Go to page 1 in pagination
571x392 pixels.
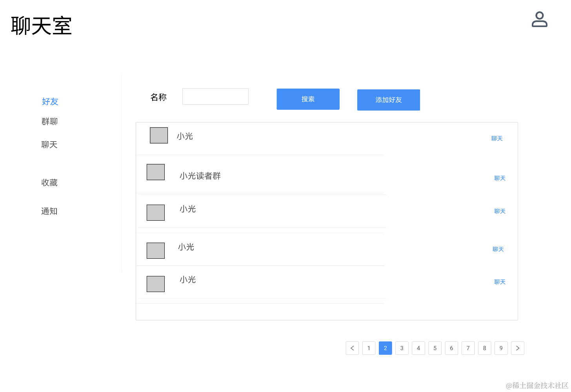(369, 348)
